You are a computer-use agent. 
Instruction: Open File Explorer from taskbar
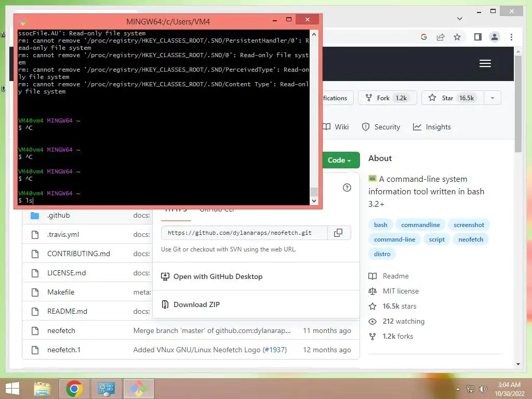[x=42, y=389]
